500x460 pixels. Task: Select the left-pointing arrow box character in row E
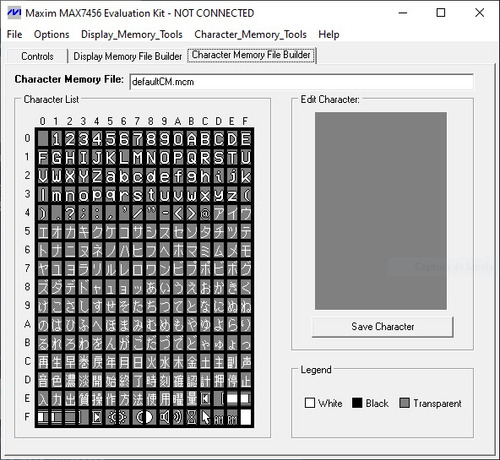point(205,398)
